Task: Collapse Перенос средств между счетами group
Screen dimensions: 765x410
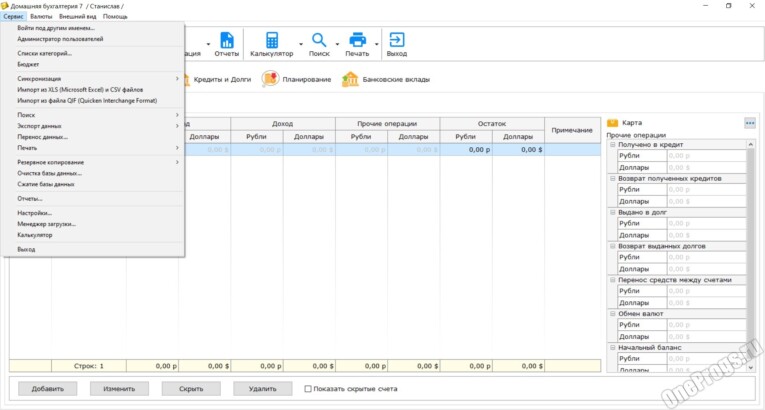Action: [x=613, y=280]
